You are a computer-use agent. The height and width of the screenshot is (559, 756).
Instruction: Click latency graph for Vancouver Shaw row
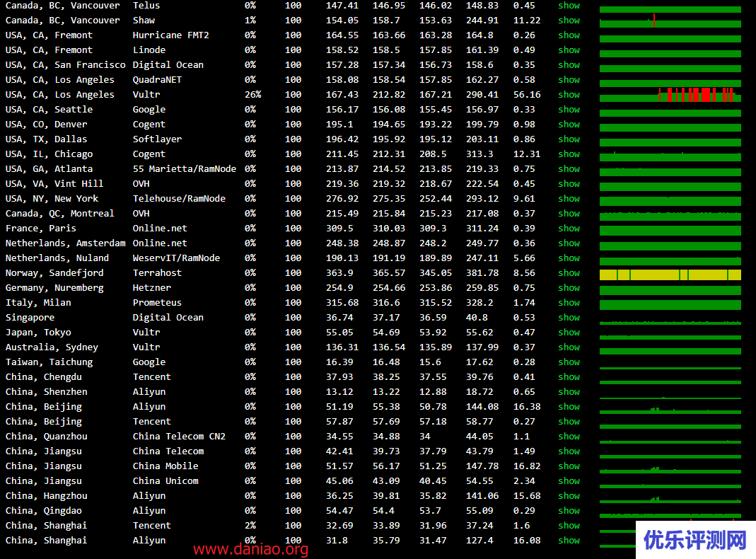[x=670, y=21]
